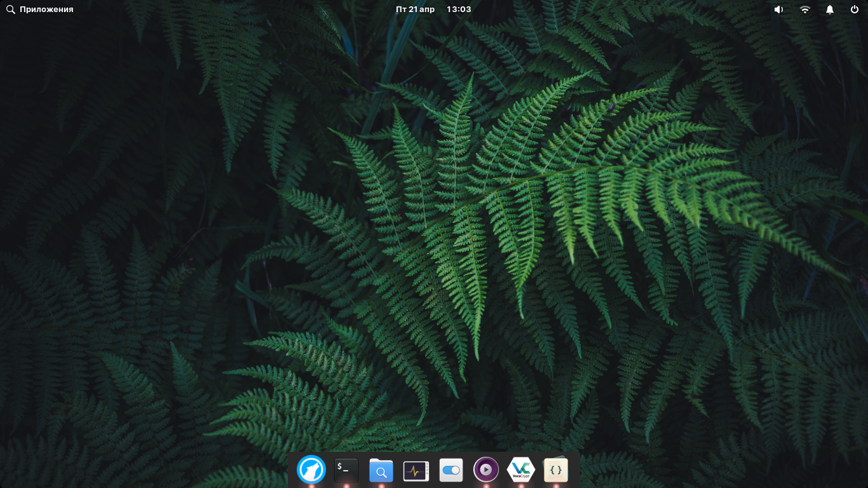This screenshot has height=488, width=868.
Task: Open the Wi-Fi network indicator
Action: click(x=805, y=10)
